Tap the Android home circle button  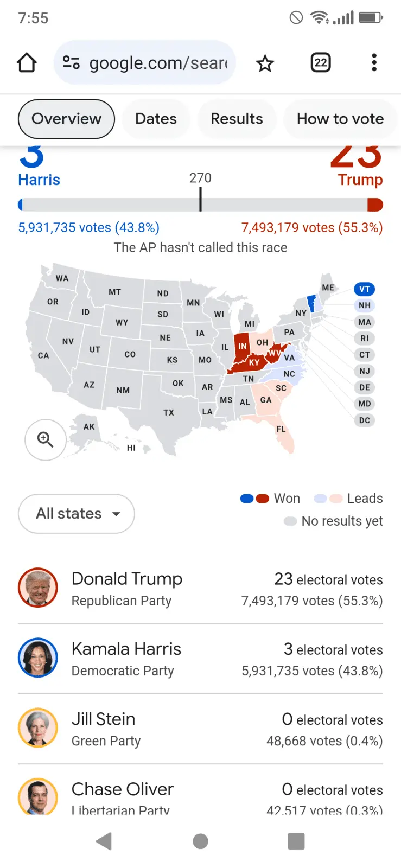coord(200,841)
